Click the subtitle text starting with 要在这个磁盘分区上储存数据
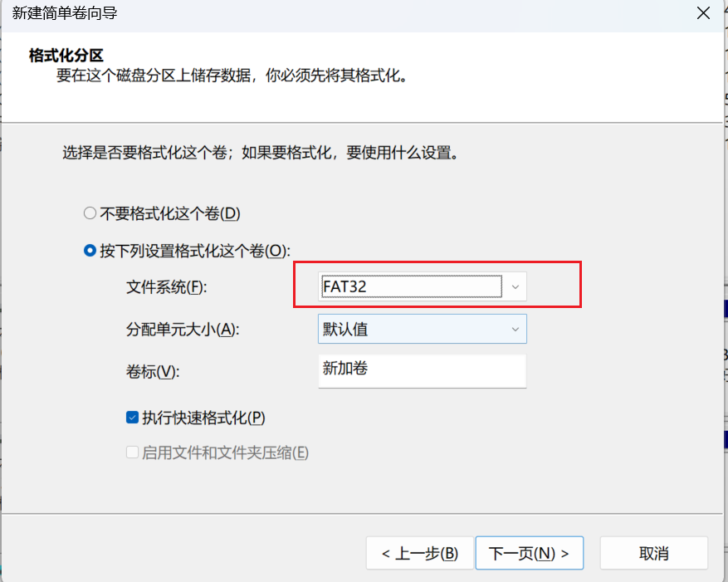 click(230, 76)
